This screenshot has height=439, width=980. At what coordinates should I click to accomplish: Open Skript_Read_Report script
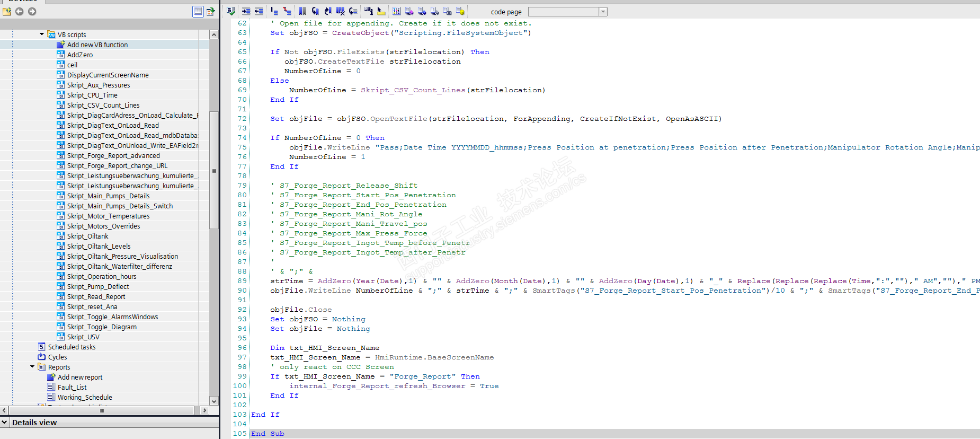tap(96, 297)
